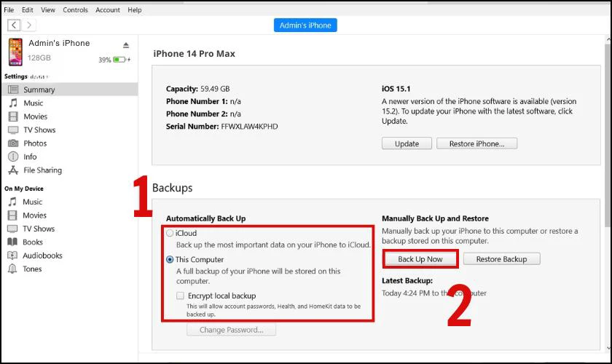The image size is (612, 364).
Task: Select This Computer backup radio button
Action: pos(170,259)
